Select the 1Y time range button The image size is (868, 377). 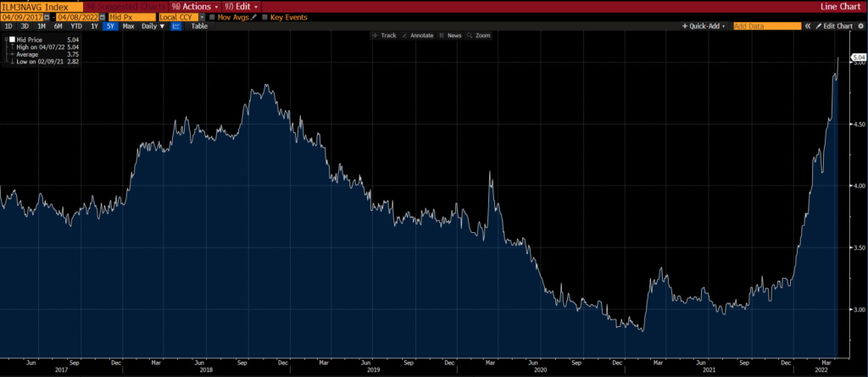click(x=94, y=26)
